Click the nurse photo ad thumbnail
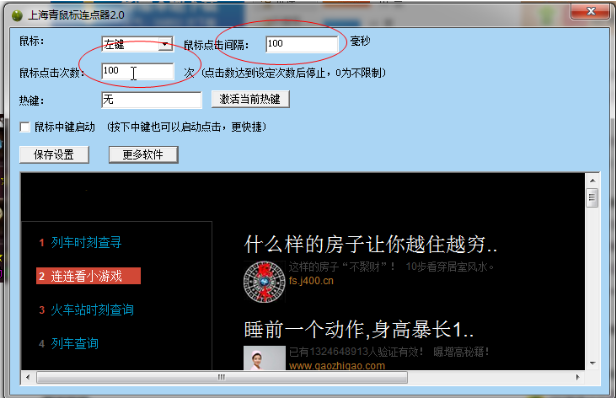Image resolution: width=616 pixels, height=399 pixels. coord(264,358)
